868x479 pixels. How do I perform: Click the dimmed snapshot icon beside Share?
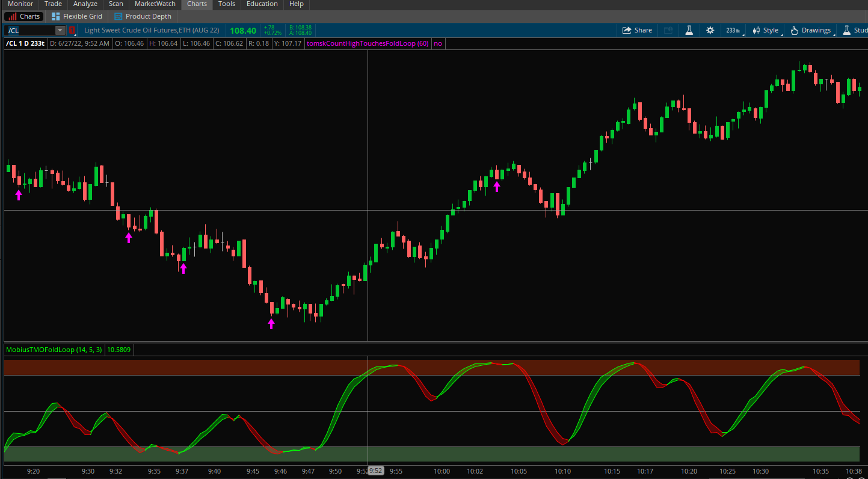tap(668, 30)
